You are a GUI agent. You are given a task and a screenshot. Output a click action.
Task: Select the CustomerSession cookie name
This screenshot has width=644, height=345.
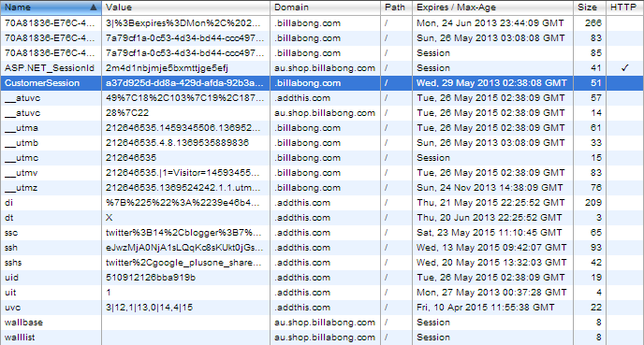coord(42,83)
